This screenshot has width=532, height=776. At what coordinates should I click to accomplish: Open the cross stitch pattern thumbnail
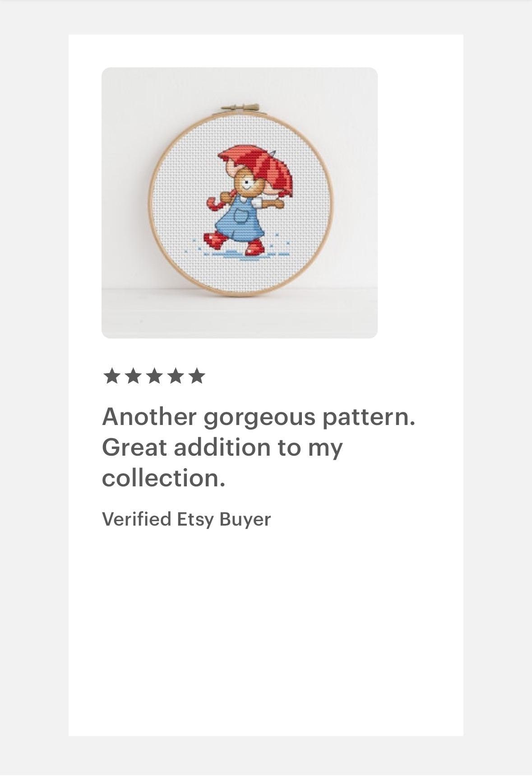pyautogui.click(x=240, y=203)
